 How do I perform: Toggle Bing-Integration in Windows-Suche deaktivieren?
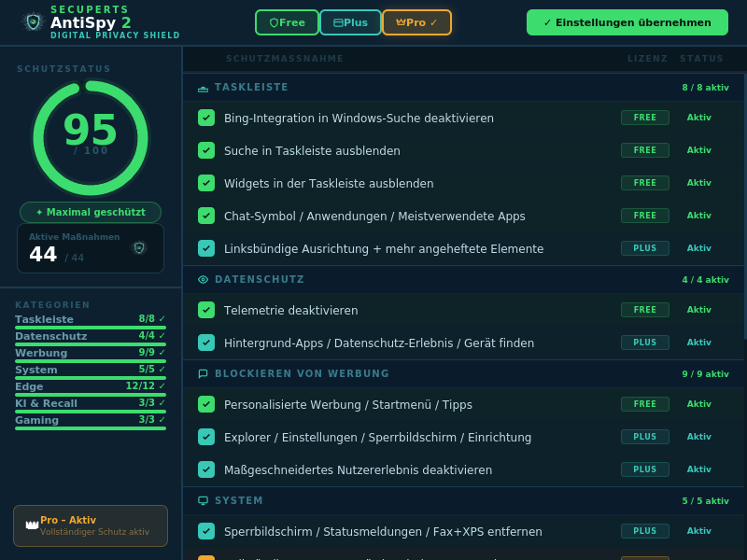206,118
